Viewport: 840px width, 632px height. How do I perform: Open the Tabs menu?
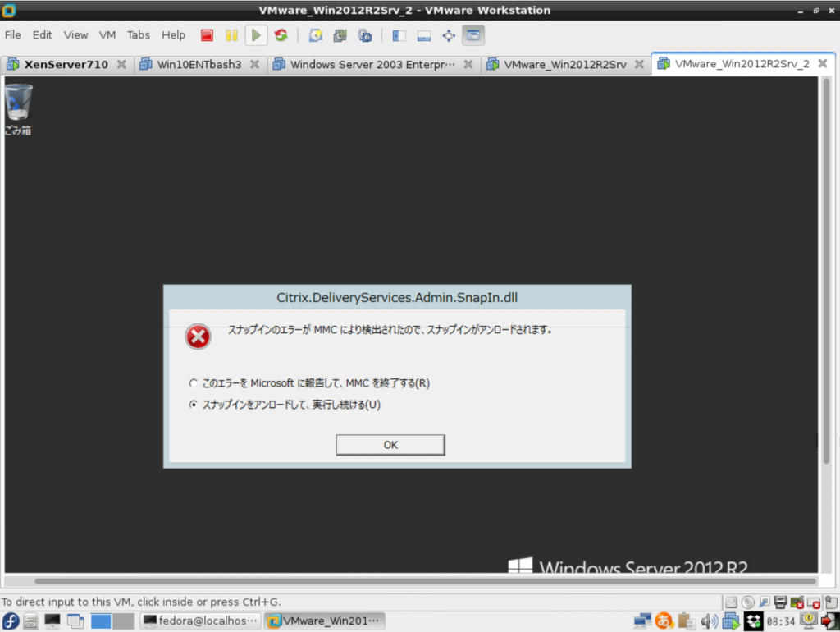click(x=138, y=35)
